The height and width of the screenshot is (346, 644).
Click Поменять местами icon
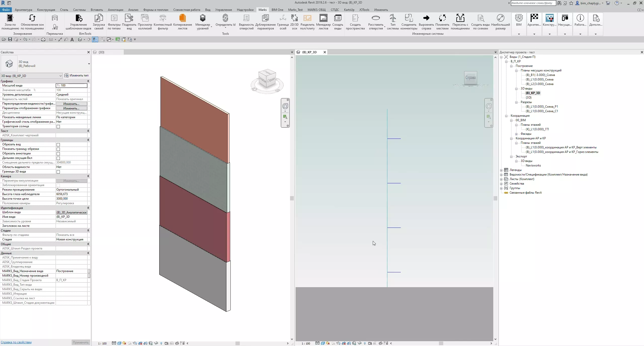click(442, 18)
